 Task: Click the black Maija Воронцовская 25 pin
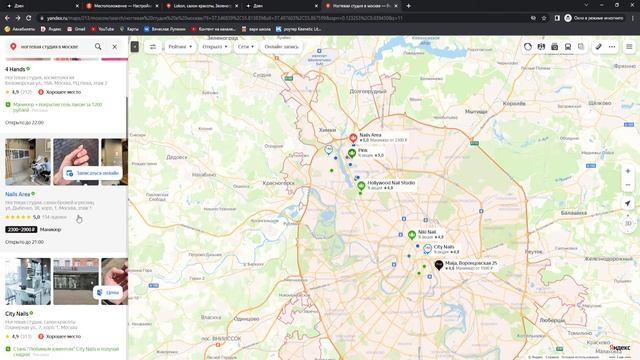click(439, 265)
